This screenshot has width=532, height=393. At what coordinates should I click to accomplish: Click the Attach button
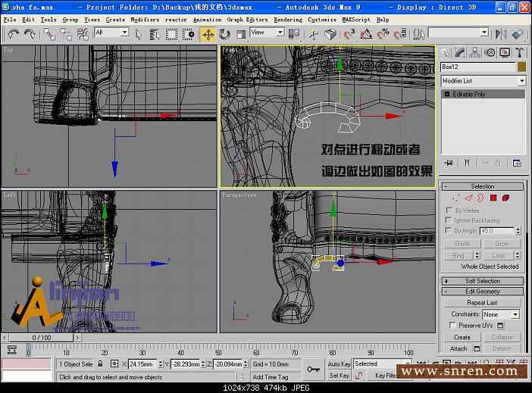click(x=458, y=348)
